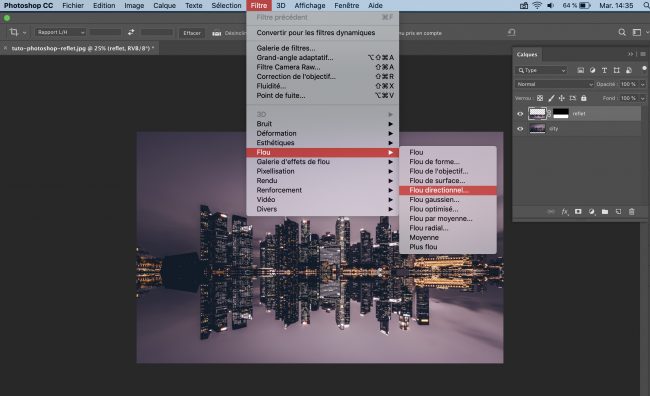The width and height of the screenshot is (650, 396).
Task: Lock transparent pixels checkerboard icon
Action: click(x=540, y=98)
